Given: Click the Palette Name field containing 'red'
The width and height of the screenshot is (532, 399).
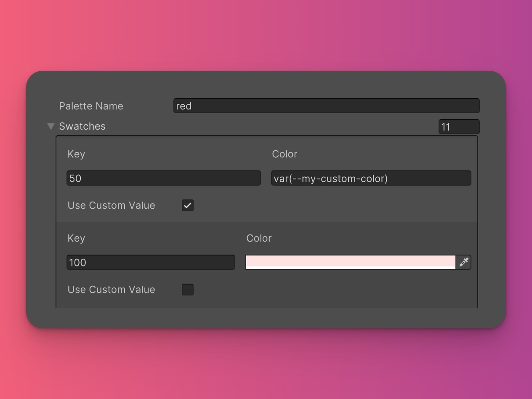Looking at the screenshot, I should [326, 106].
